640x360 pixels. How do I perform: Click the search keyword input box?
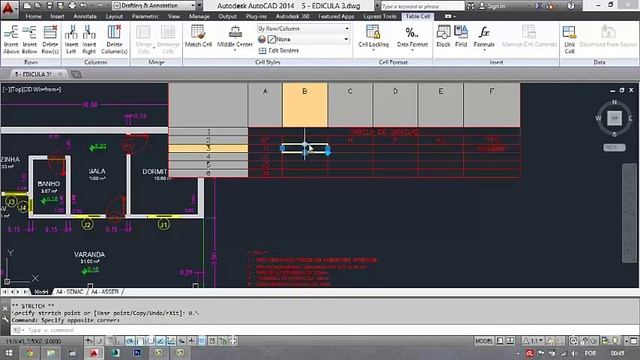(423, 6)
